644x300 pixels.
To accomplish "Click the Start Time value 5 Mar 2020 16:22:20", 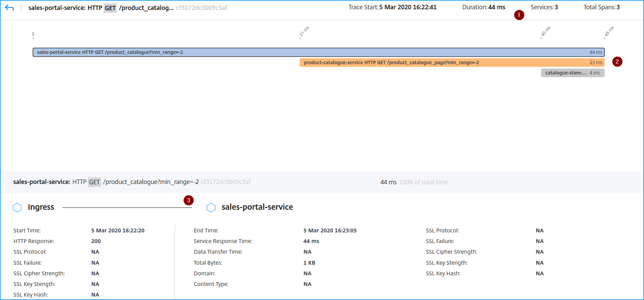I will point(118,231).
